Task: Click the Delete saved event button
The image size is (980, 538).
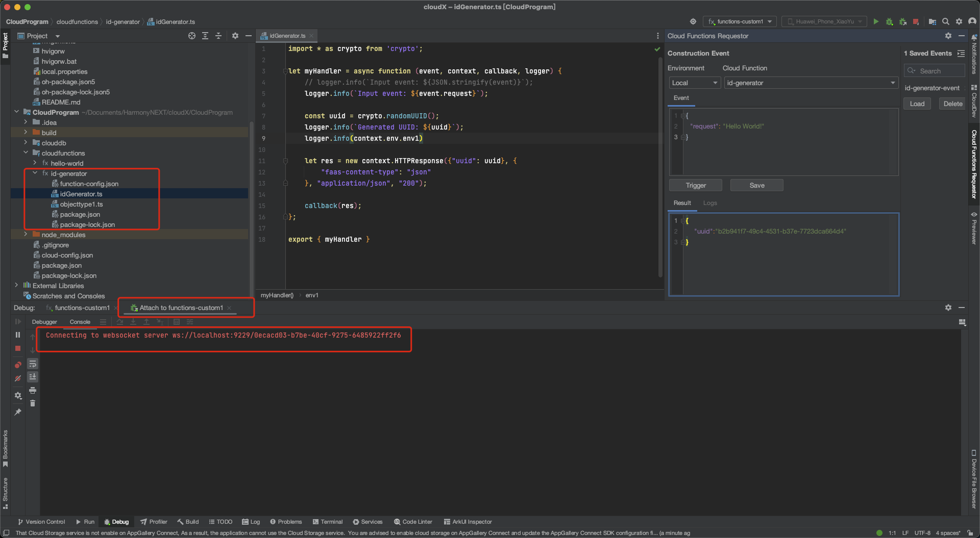Action: (x=953, y=104)
